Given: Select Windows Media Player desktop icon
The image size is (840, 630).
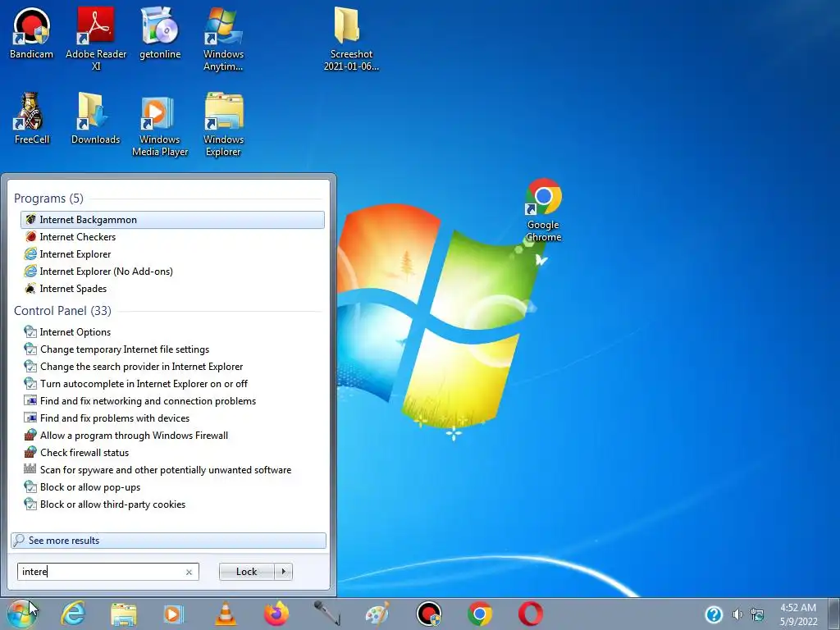Looking at the screenshot, I should pos(160,125).
